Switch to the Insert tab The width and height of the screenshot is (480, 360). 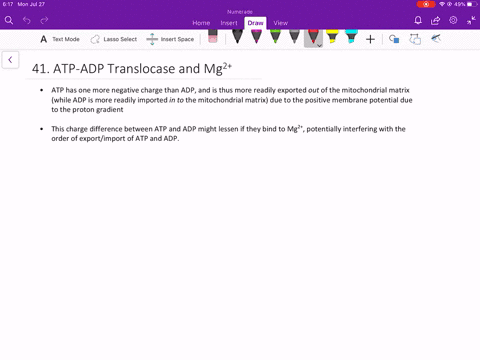point(229,23)
